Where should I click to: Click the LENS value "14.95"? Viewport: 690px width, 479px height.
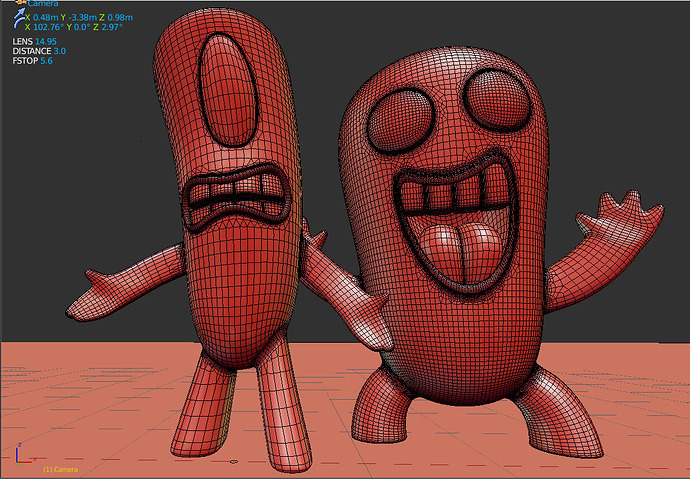click(46, 41)
